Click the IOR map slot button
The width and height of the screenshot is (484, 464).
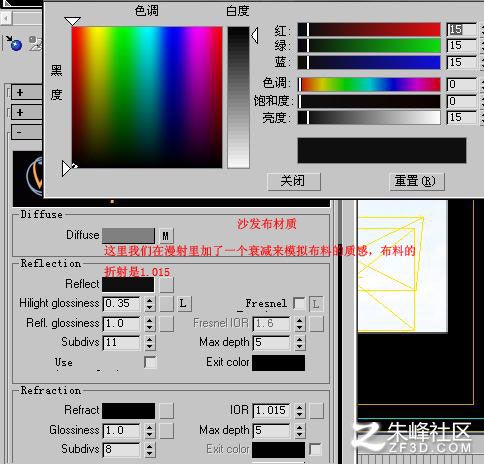(316, 411)
